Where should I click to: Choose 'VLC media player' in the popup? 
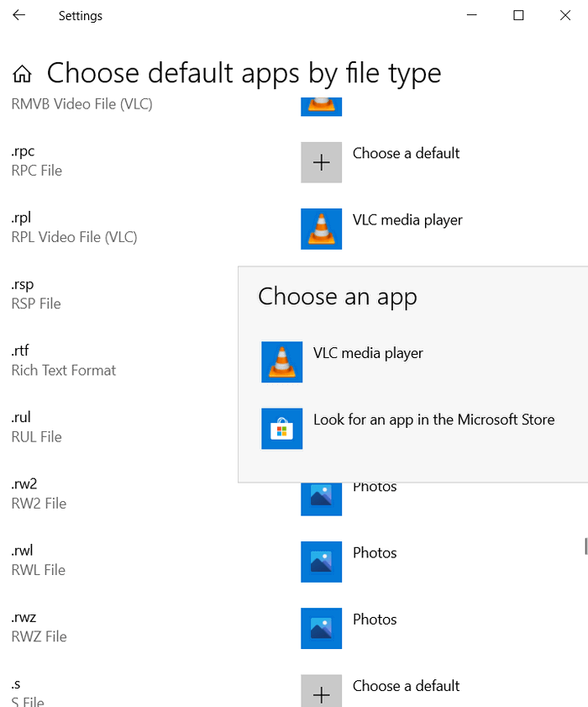click(368, 353)
